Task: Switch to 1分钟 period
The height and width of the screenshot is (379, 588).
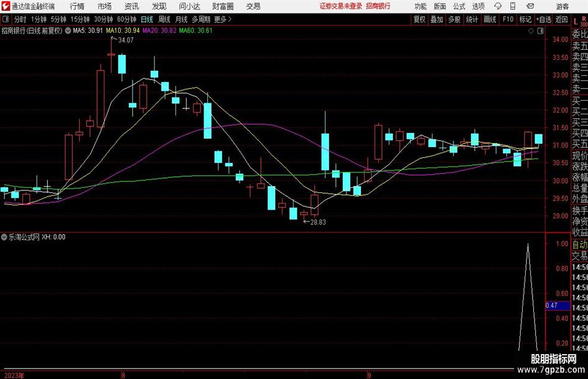Action: click(x=38, y=19)
